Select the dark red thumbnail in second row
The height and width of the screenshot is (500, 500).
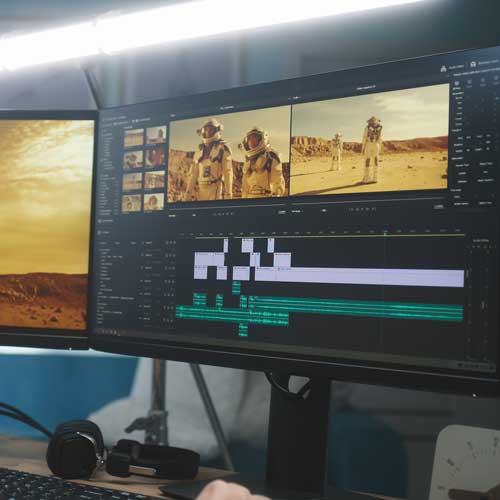click(155, 157)
